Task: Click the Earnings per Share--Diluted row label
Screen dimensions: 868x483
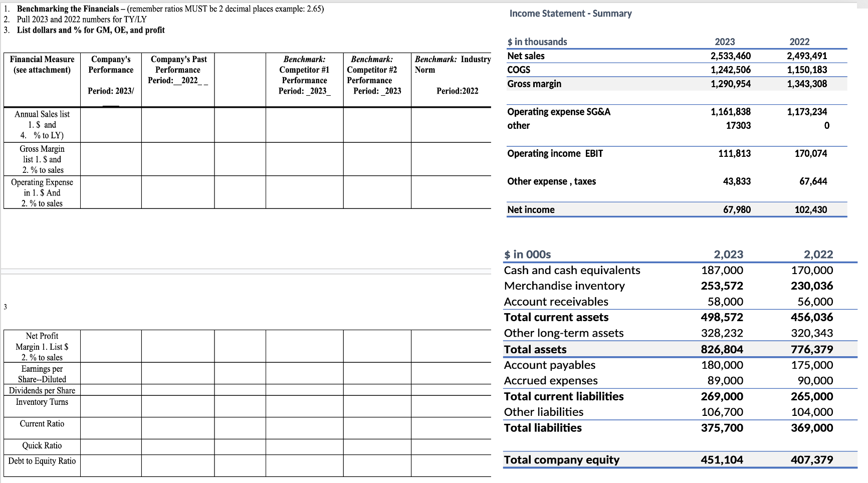Action: pos(42,374)
